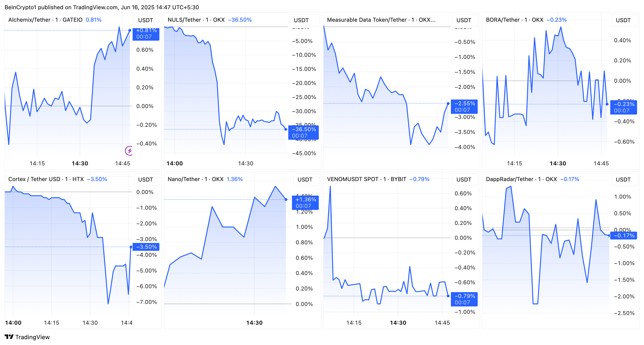Select the NULS/Tether chart title

[x=196, y=20]
